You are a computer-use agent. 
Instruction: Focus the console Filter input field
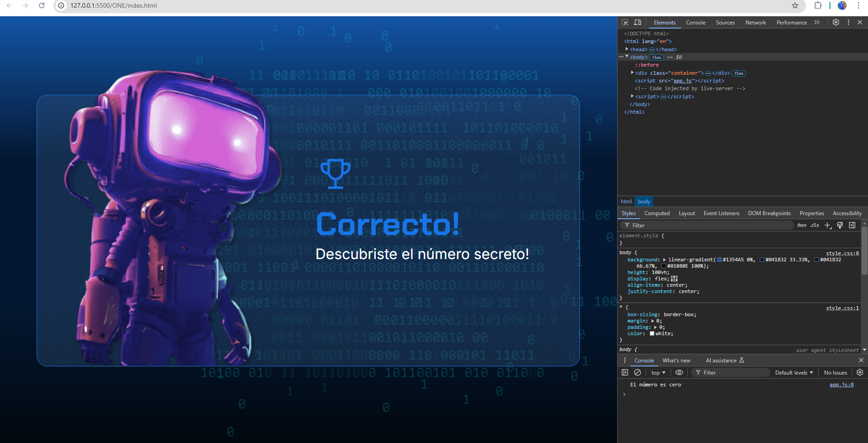coord(731,372)
